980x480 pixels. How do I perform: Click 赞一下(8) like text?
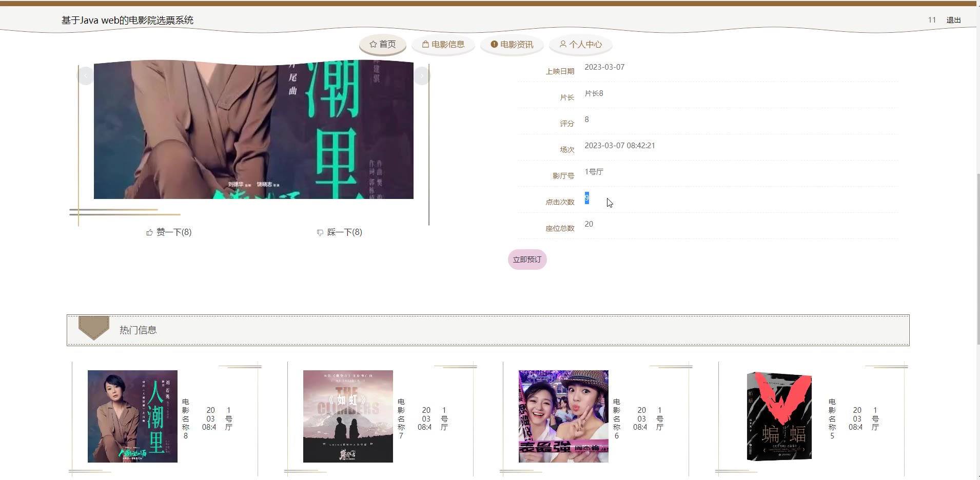[x=174, y=232]
